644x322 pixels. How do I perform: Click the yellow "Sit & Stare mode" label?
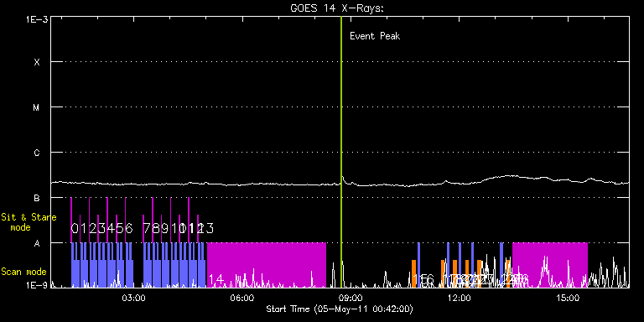[29, 222]
